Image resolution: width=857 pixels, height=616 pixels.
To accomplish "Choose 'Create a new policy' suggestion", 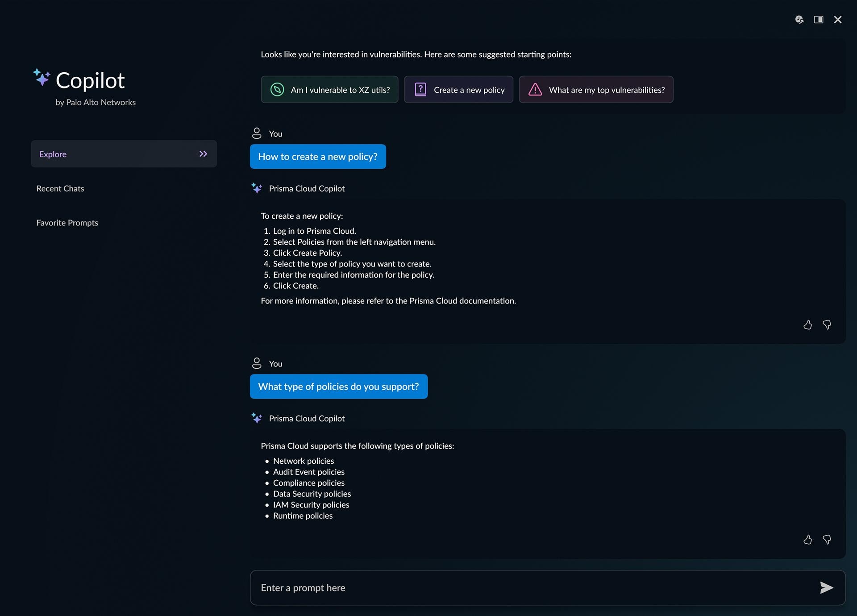I will coord(458,90).
